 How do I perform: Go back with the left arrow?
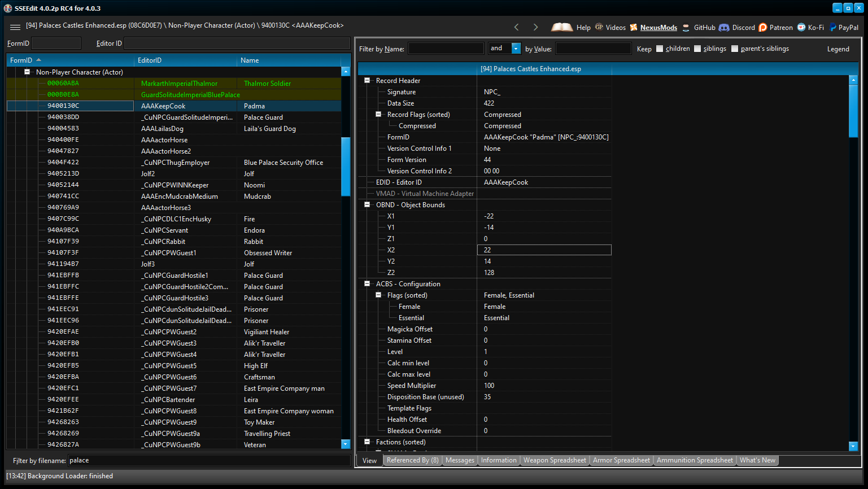coord(516,27)
